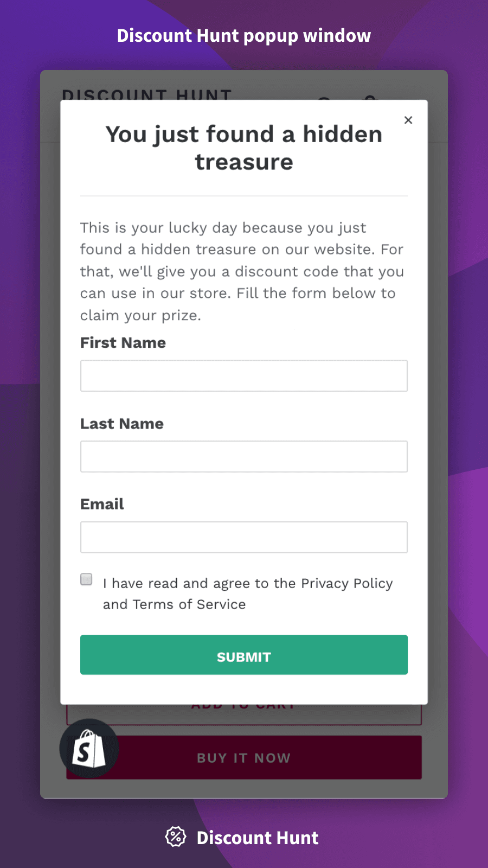This screenshot has height=868, width=488.
Task: Focus the Last Name input field
Action: click(x=244, y=456)
